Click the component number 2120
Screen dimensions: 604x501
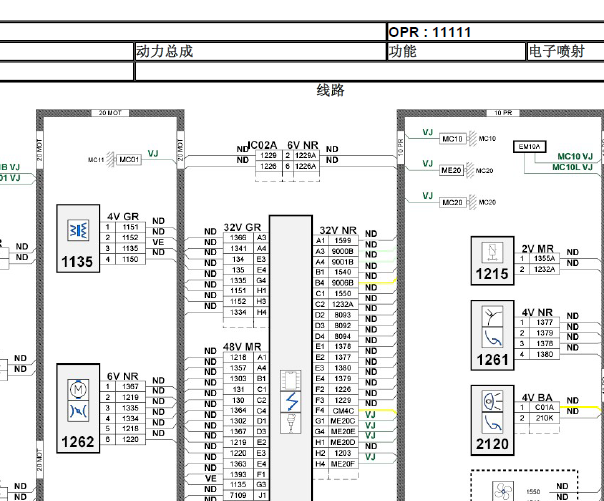[492, 444]
